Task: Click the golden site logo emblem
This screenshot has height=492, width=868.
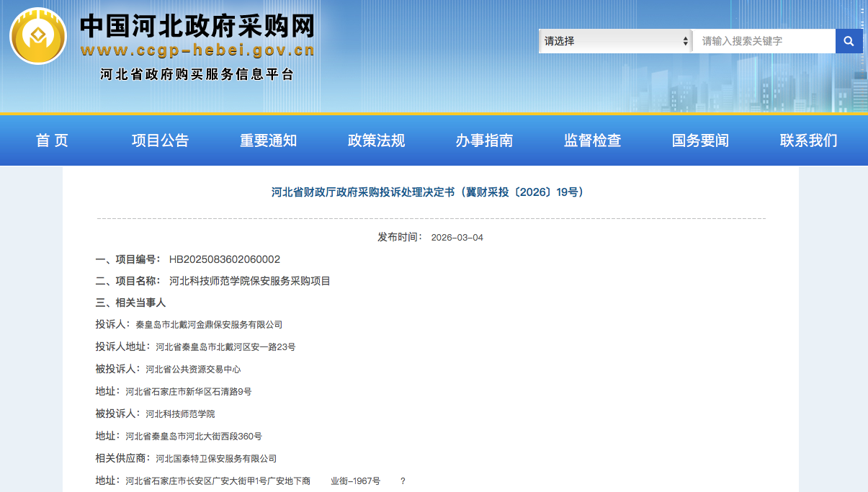Action: [x=38, y=36]
